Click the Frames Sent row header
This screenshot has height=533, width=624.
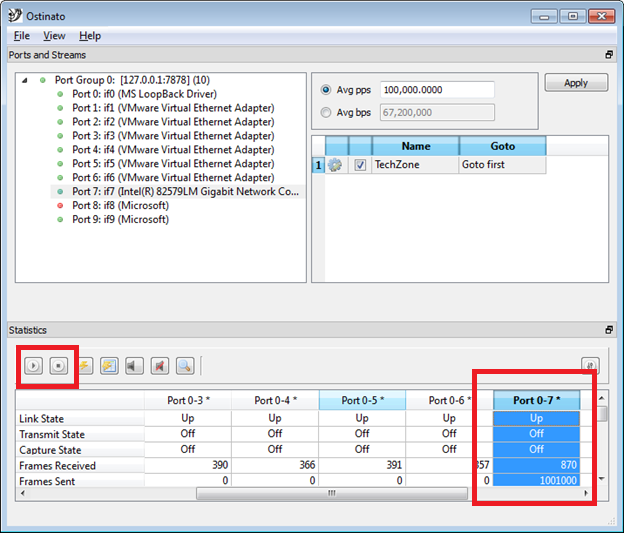(x=80, y=480)
